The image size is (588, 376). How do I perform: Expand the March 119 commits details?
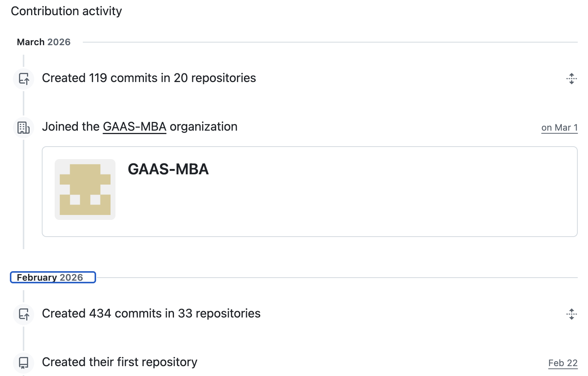click(571, 79)
